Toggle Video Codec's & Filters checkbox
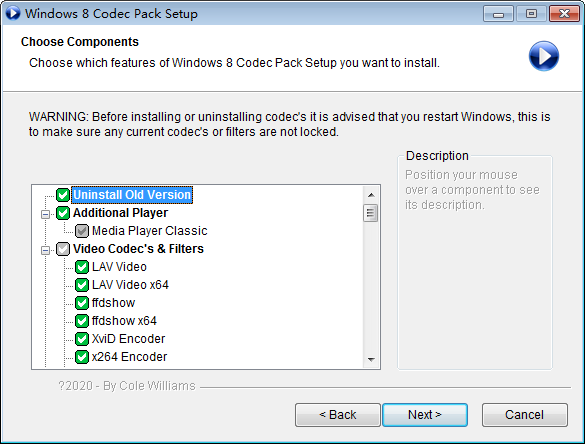The width and height of the screenshot is (585, 444). (63, 249)
